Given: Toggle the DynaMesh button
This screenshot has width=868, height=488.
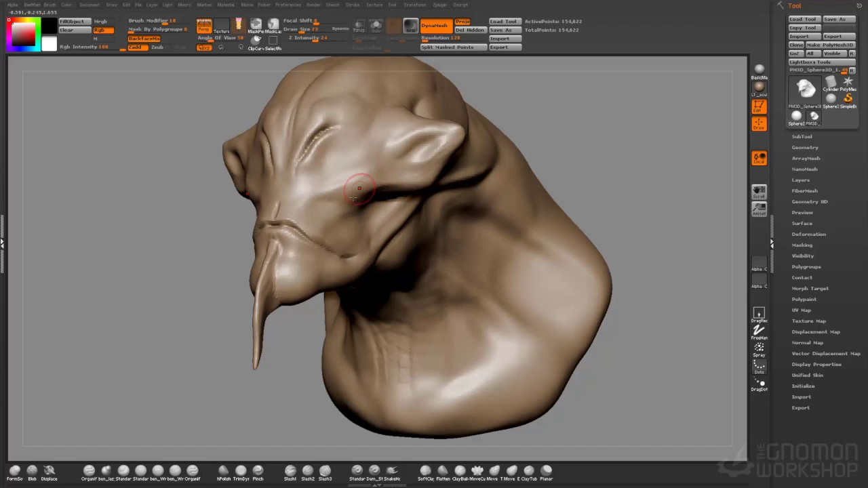Looking at the screenshot, I should (x=435, y=26).
